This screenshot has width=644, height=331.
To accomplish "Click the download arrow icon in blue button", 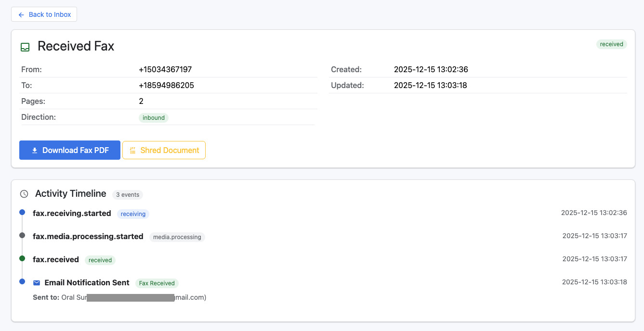I will pyautogui.click(x=35, y=151).
